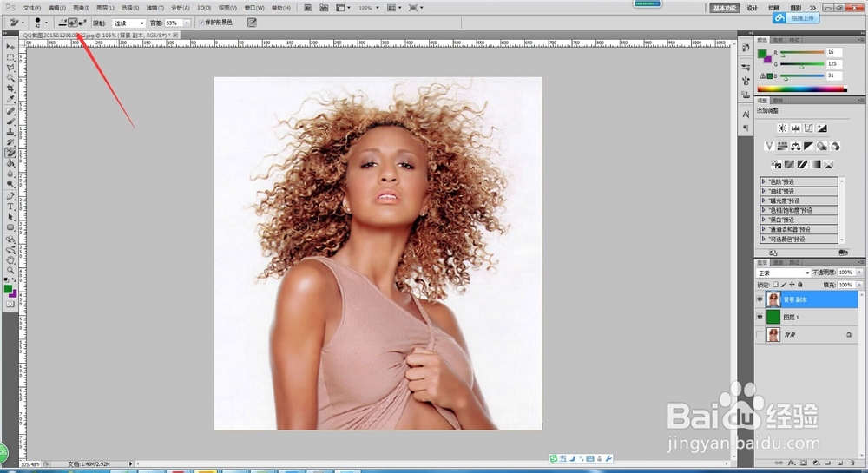Select the Path Selection tool
The image size is (868, 473).
[x=10, y=218]
